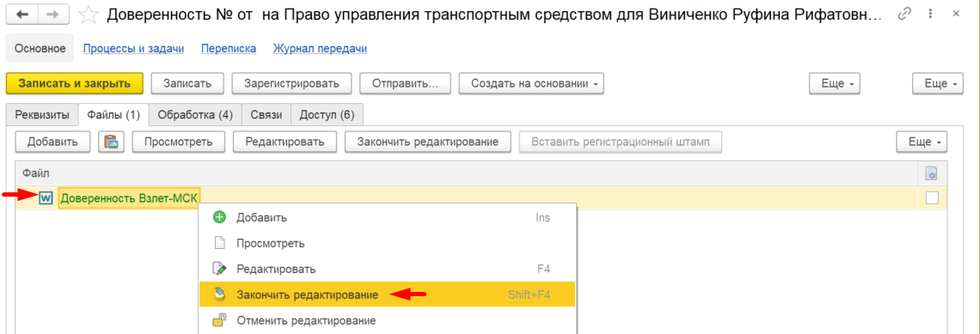Click Закончить редактирование toolbar button
Viewport: 980px width, 334px height.
click(428, 142)
